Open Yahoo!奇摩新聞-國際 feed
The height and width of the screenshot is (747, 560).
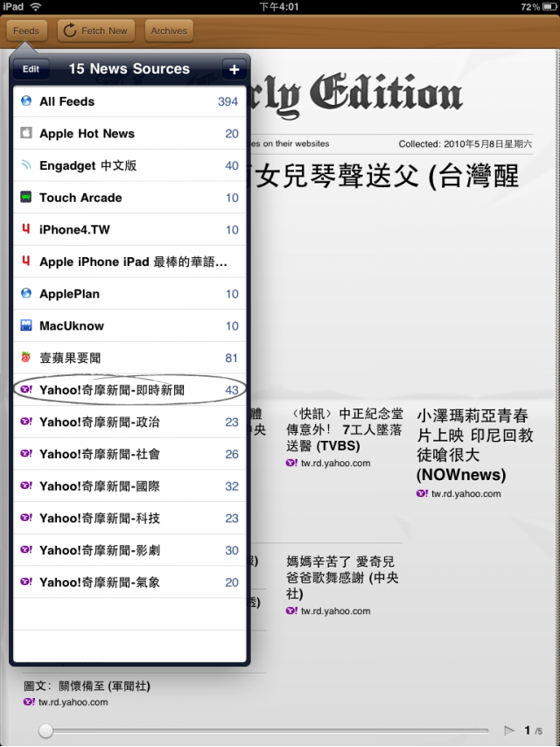pos(129,486)
